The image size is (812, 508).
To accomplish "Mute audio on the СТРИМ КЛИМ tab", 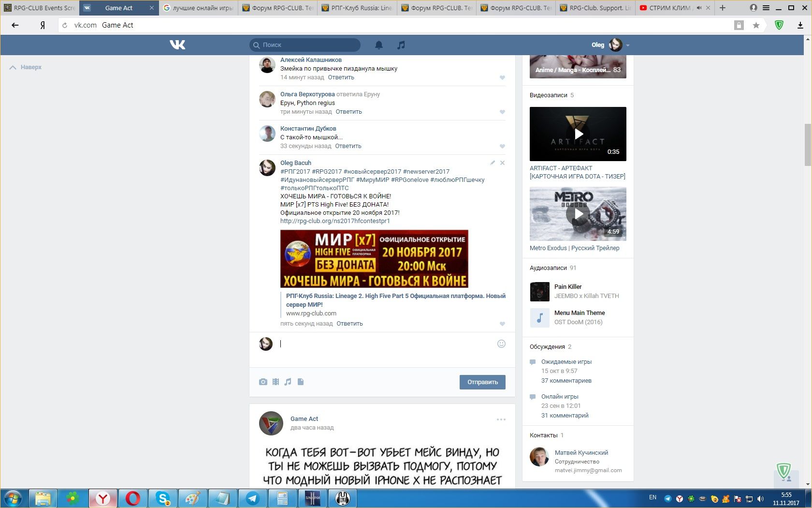I will (x=699, y=8).
